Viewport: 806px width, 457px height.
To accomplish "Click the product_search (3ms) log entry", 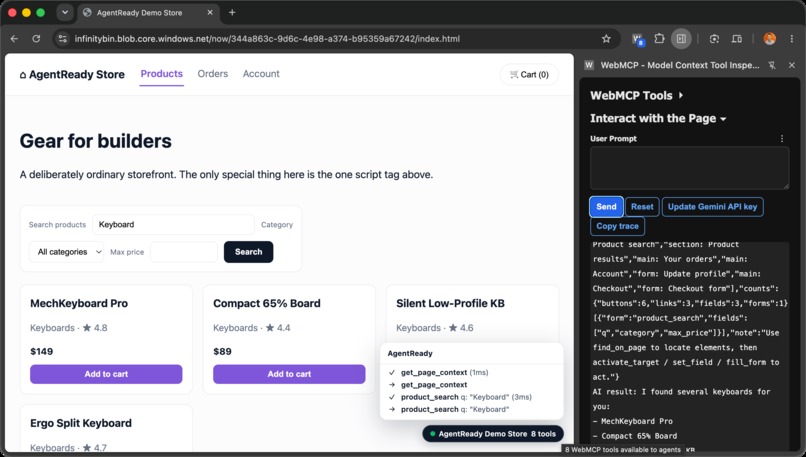I will [460, 397].
